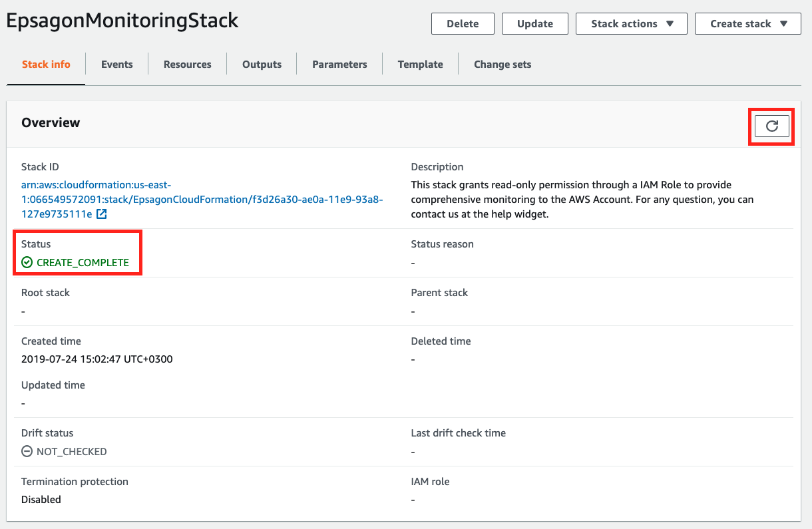812x529 pixels.
Task: Click the Update button
Action: pos(535,23)
